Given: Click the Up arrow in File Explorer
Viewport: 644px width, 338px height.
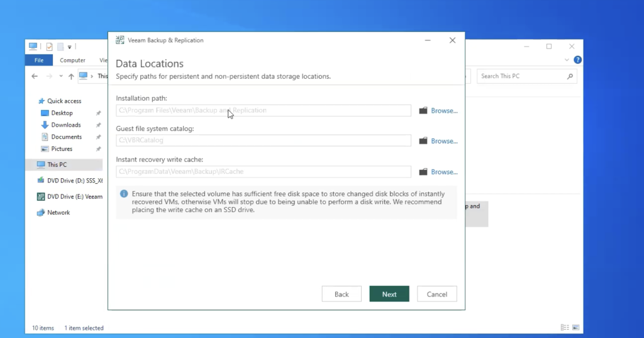Looking at the screenshot, I should (x=71, y=76).
